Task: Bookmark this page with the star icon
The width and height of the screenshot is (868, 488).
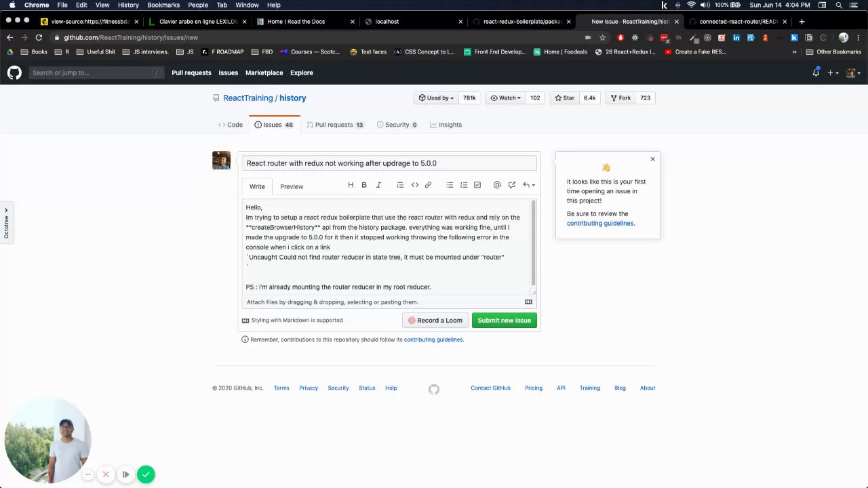Action: [x=602, y=37]
